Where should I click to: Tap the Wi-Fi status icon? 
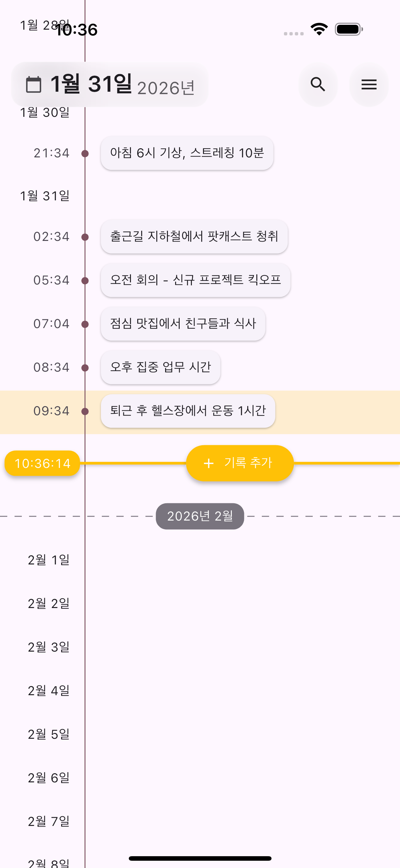[x=319, y=29]
